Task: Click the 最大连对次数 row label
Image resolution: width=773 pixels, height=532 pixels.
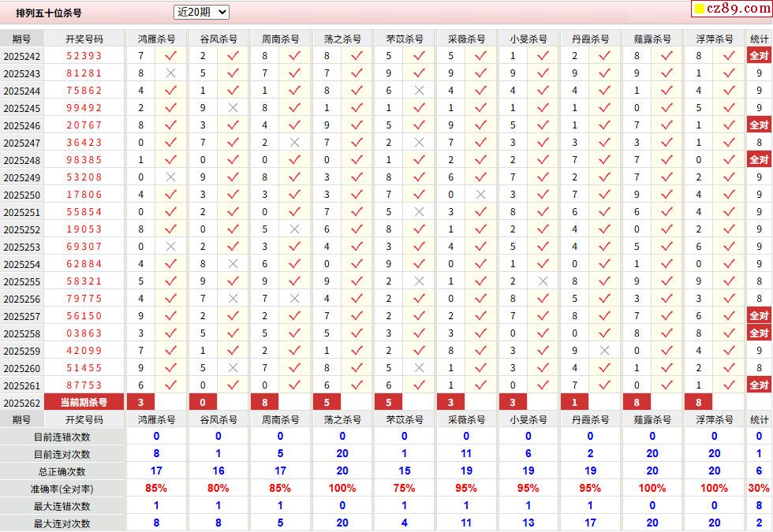Action: click(62, 523)
